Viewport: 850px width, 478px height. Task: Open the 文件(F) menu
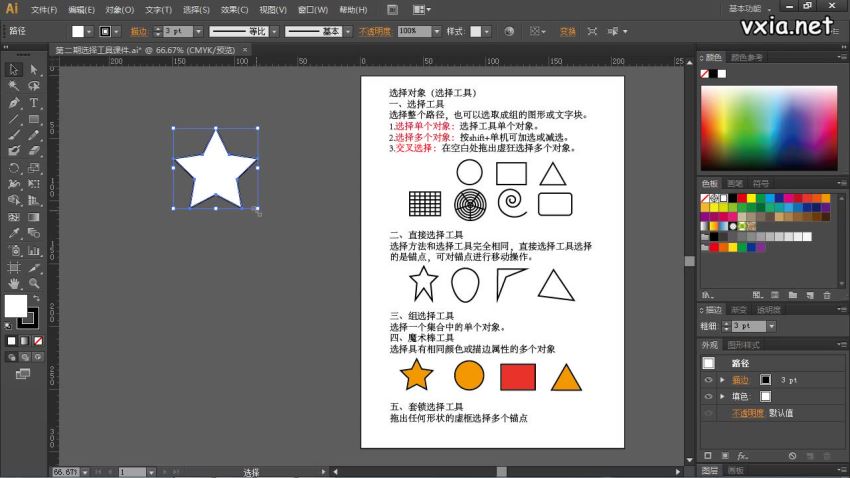[44, 10]
